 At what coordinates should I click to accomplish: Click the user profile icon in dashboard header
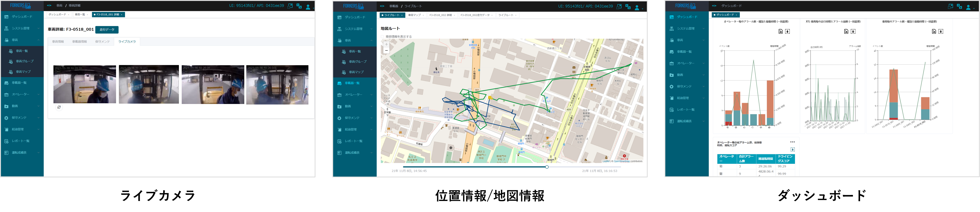[968, 7]
